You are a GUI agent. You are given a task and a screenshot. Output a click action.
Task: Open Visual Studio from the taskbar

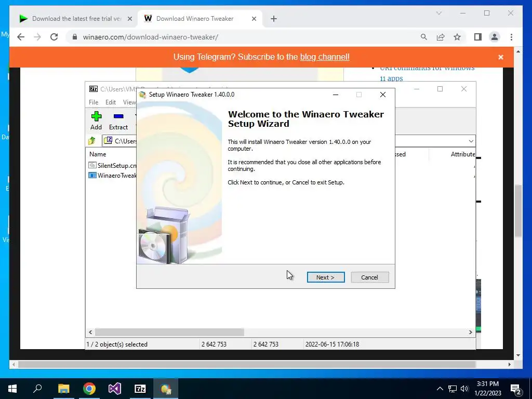click(x=115, y=389)
